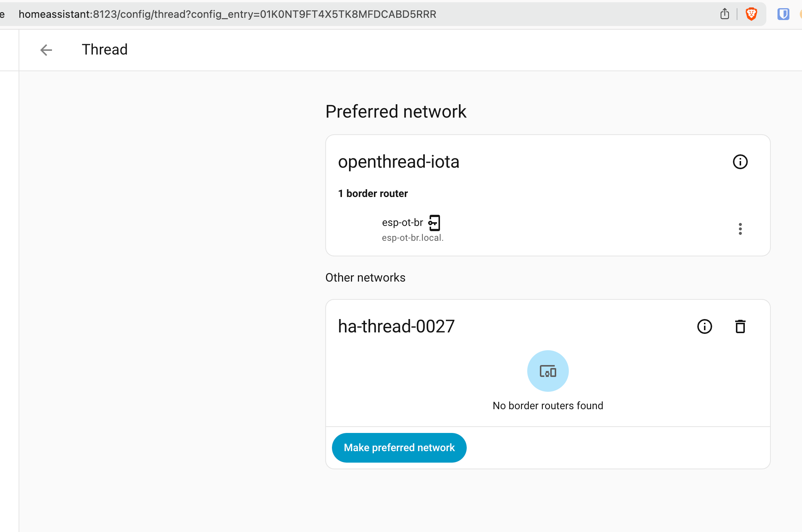Image resolution: width=802 pixels, height=532 pixels.
Task: Select the URL in the address bar
Action: (226, 14)
